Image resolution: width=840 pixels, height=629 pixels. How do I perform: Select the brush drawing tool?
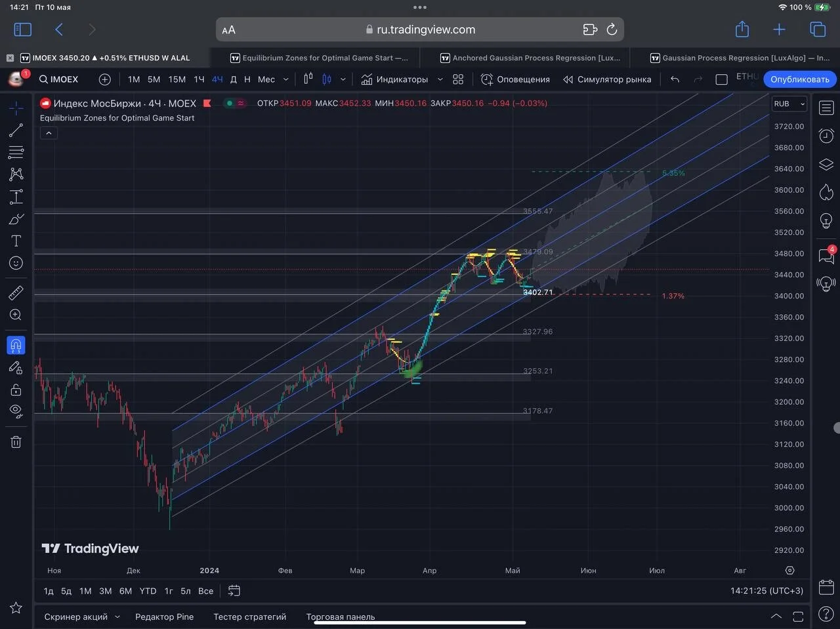tap(16, 219)
